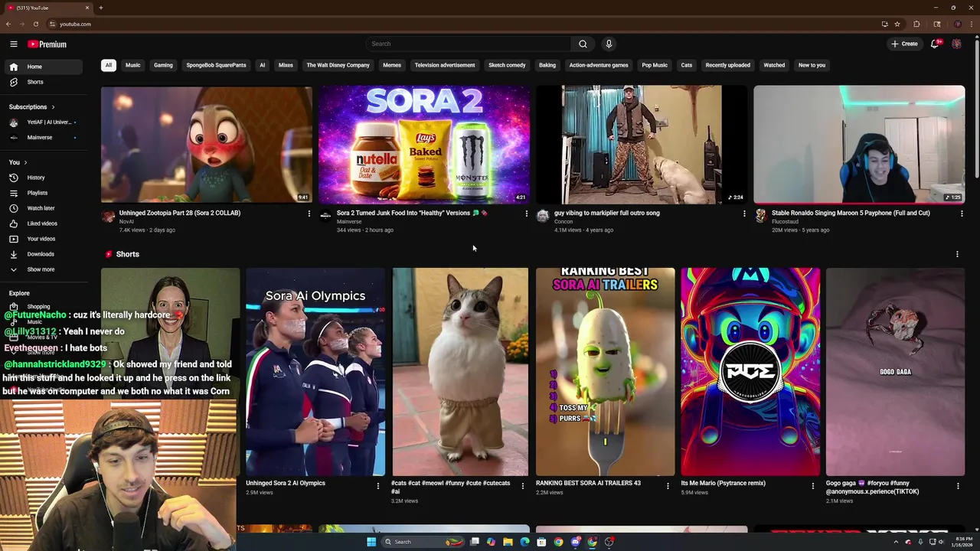Open the YetiAF subscription channel

click(x=42, y=122)
